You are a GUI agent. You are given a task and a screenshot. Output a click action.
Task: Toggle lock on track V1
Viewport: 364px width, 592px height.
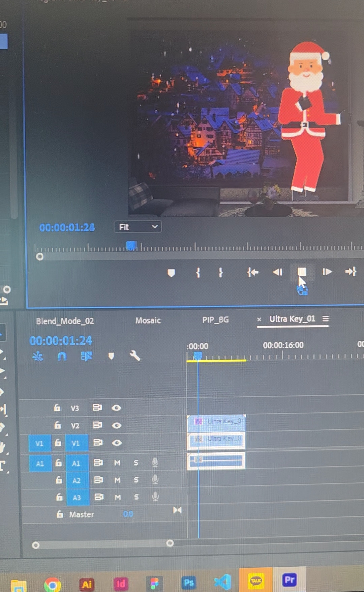click(x=58, y=442)
